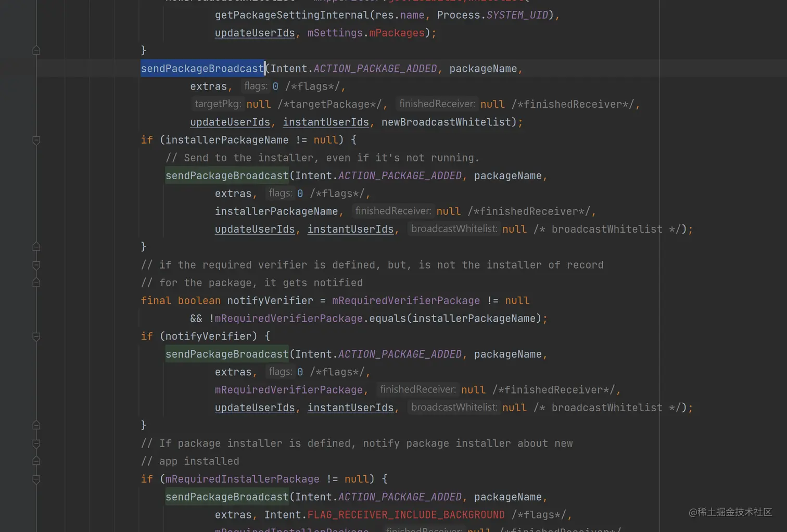Click mRequiredVerifierPackage argument before finishedReceiver hint
The image size is (787, 532).
[289, 389]
